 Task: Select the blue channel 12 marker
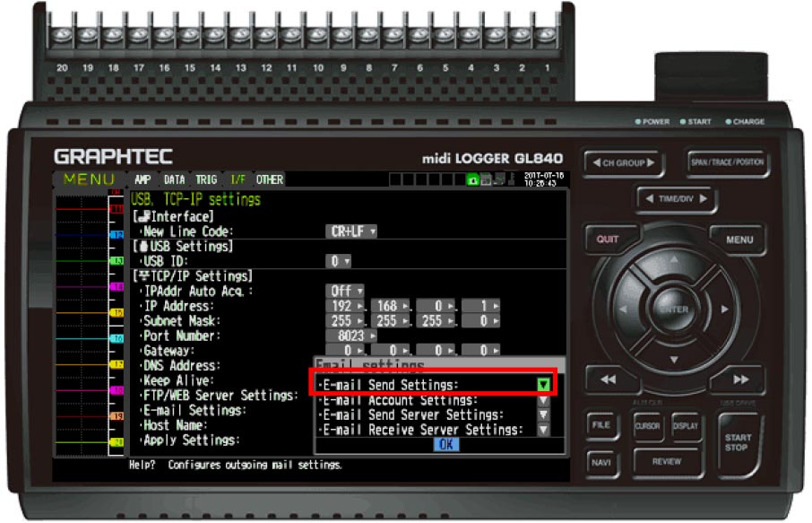point(117,235)
